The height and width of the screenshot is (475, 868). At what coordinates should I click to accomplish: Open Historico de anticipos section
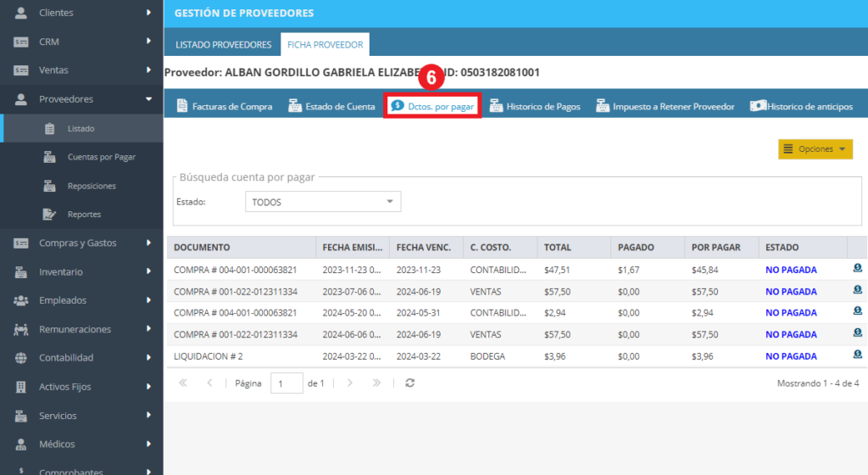pyautogui.click(x=801, y=106)
